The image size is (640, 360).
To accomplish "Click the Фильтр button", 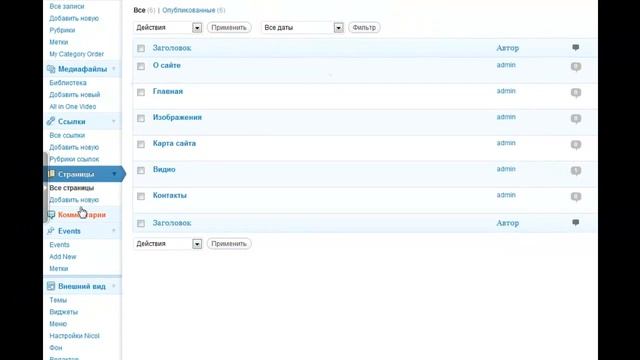I will click(x=364, y=27).
